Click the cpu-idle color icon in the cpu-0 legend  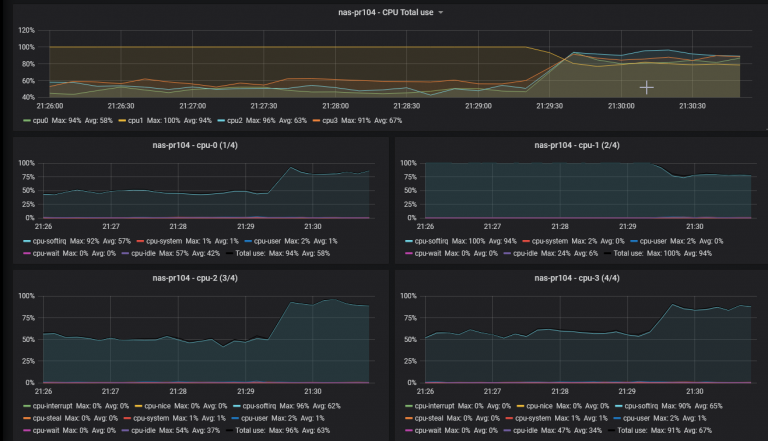tap(125, 253)
